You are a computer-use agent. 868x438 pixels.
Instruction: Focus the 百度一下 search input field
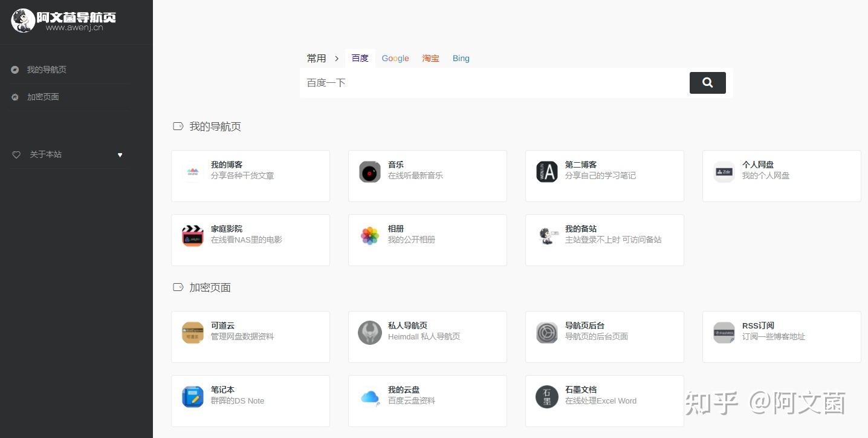click(x=494, y=83)
